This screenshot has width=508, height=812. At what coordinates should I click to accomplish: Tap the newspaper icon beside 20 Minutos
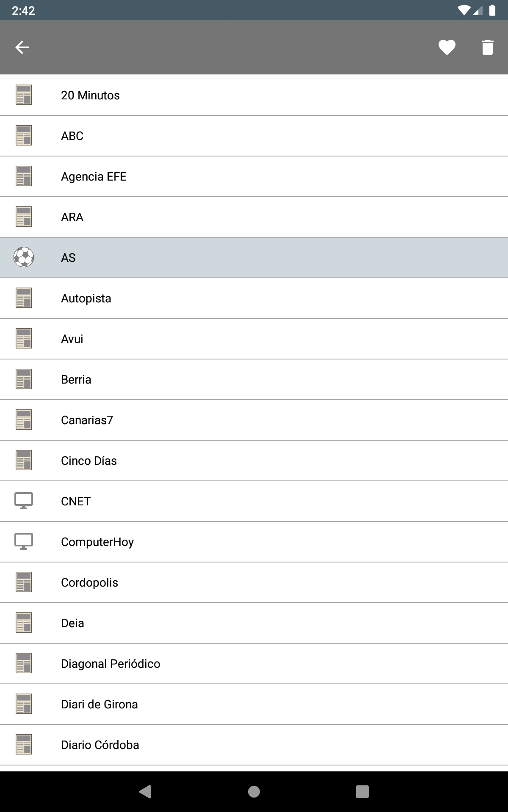(x=24, y=95)
